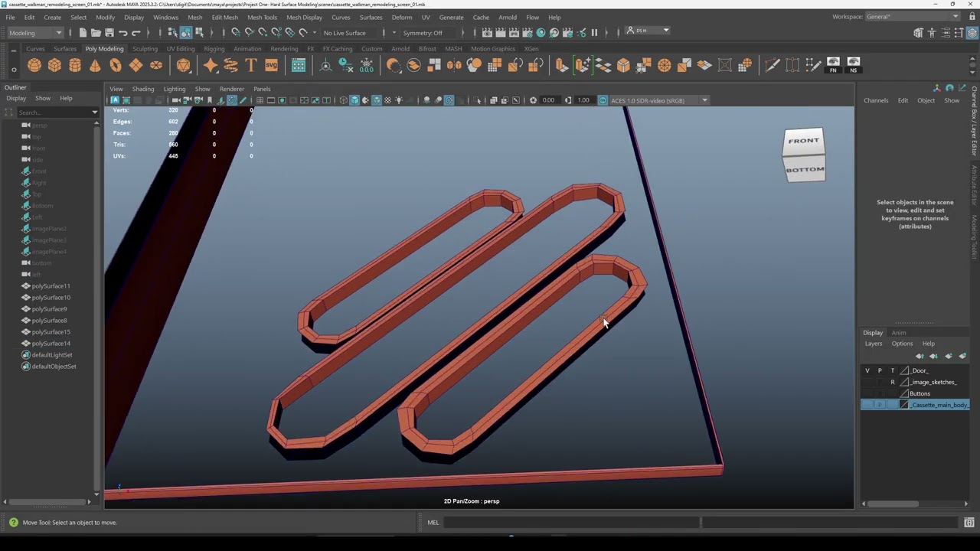The height and width of the screenshot is (551, 980).
Task: Click the platonic solid shelf icon
Action: tap(183, 66)
